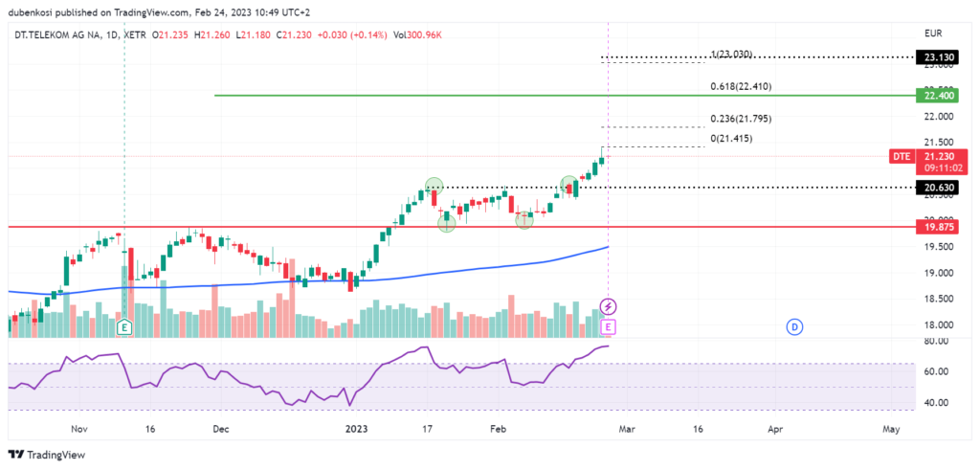This screenshot has height=469, width=980.
Task: Click the 19.000 price axis label
Action: [x=938, y=274]
